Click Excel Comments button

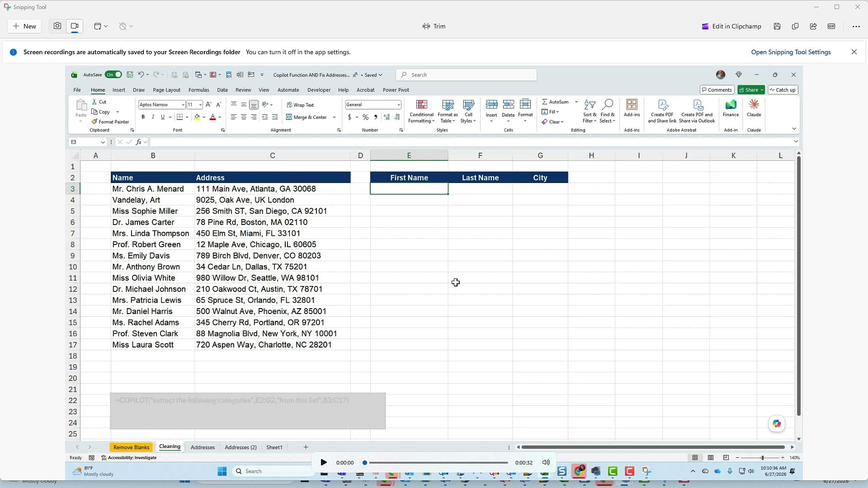point(717,90)
